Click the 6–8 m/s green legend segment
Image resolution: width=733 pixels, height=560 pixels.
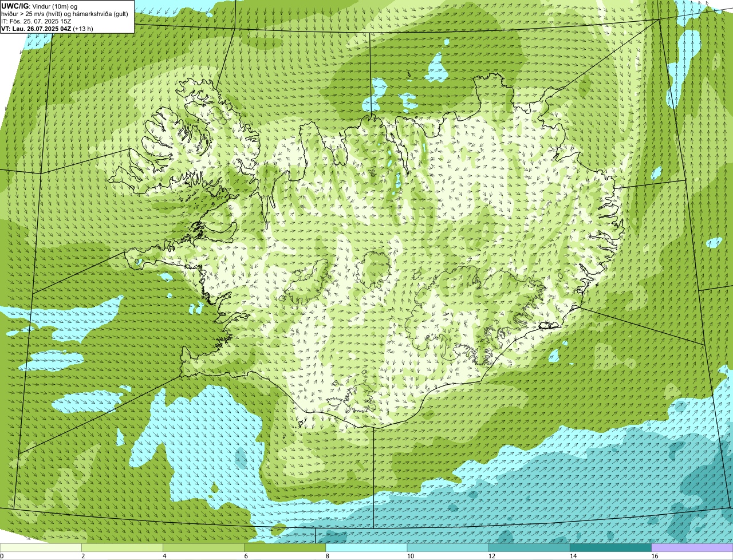pyautogui.click(x=285, y=547)
